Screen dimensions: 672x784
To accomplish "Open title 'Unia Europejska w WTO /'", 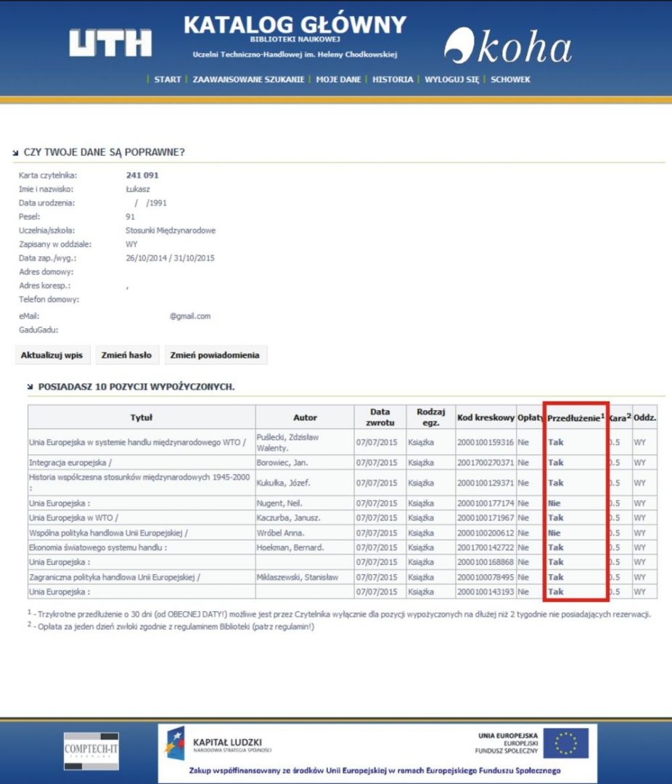I will click(73, 518).
